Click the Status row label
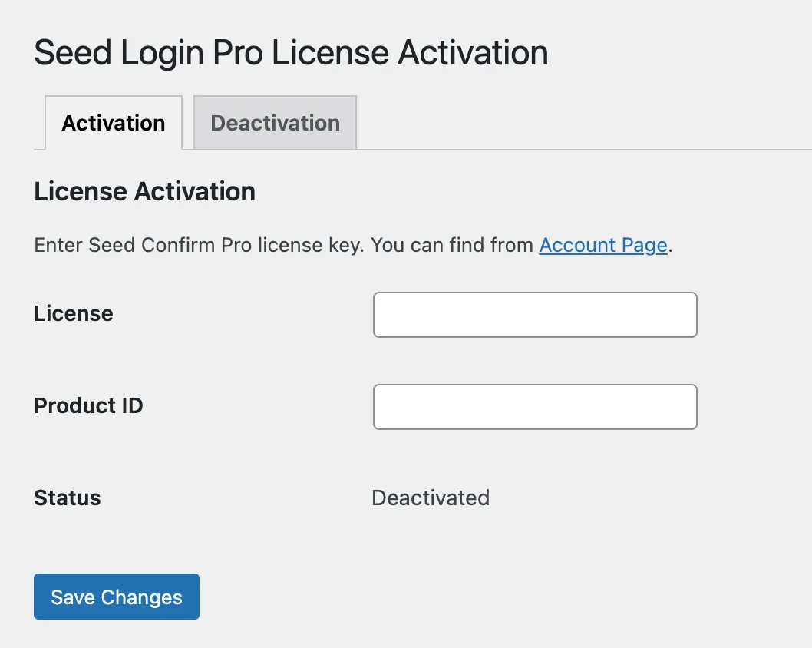The width and height of the screenshot is (812, 648). [x=68, y=498]
